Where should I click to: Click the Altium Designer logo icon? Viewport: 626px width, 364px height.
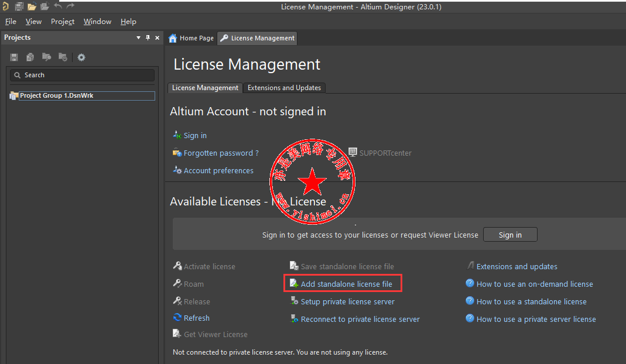pos(5,6)
